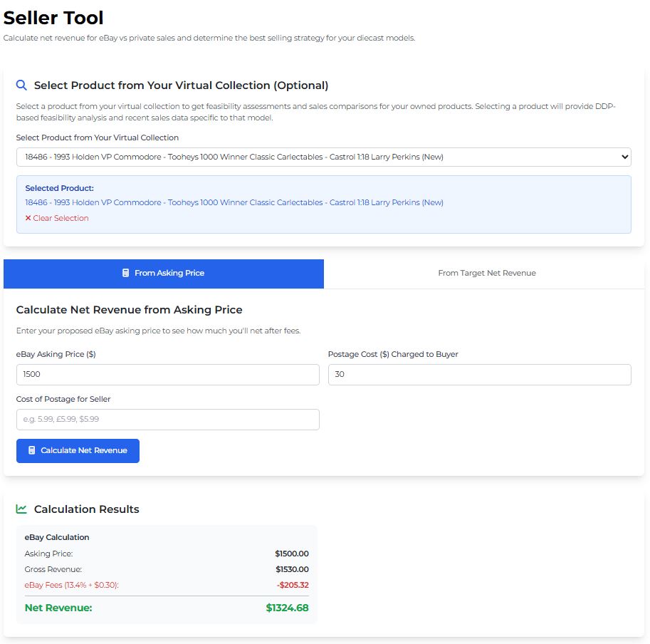Click calculator icon on From Asking Price tab
650x644 pixels.
(x=125, y=273)
